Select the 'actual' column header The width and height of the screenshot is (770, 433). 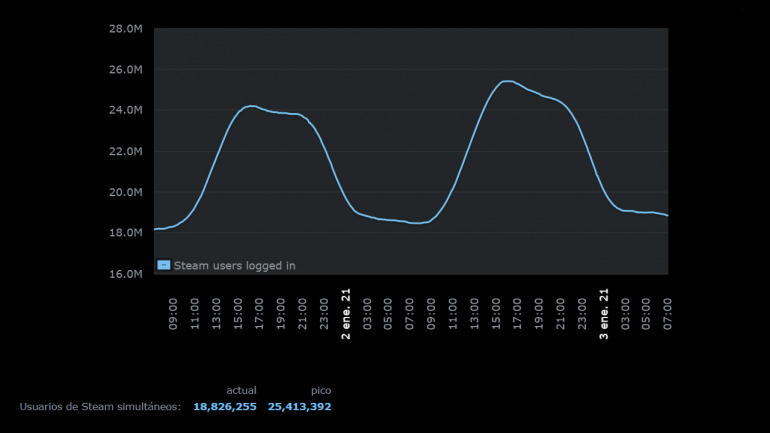pyautogui.click(x=241, y=390)
